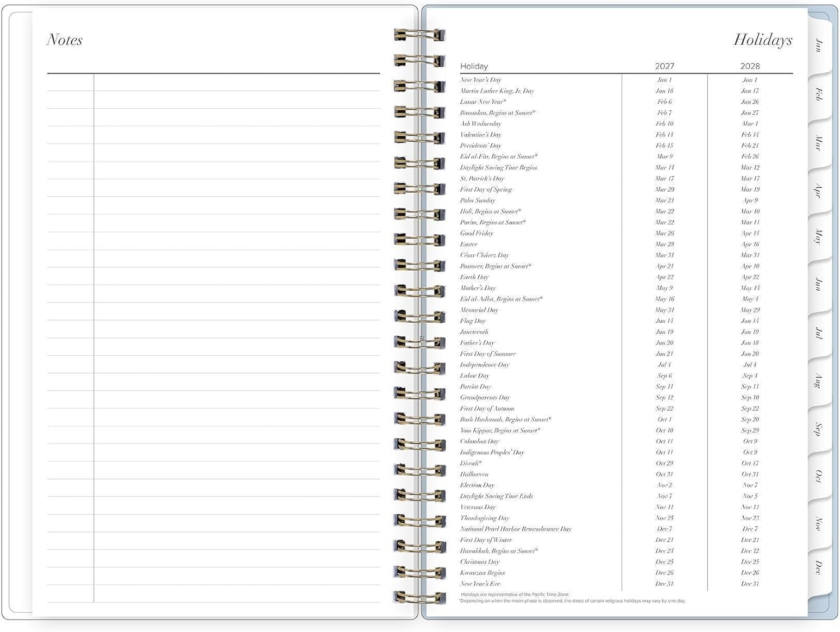
Task: Click the "Thanksgiving Day" entry
Action: tap(484, 518)
